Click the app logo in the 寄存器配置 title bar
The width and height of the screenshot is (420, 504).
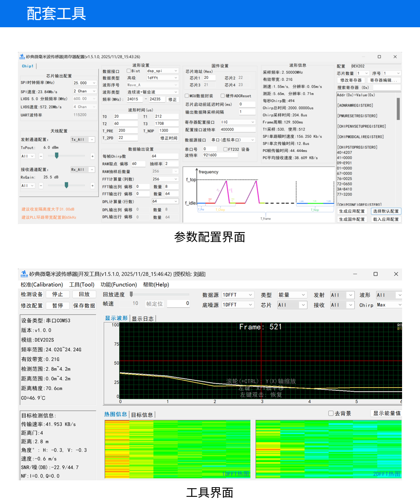(x=22, y=57)
